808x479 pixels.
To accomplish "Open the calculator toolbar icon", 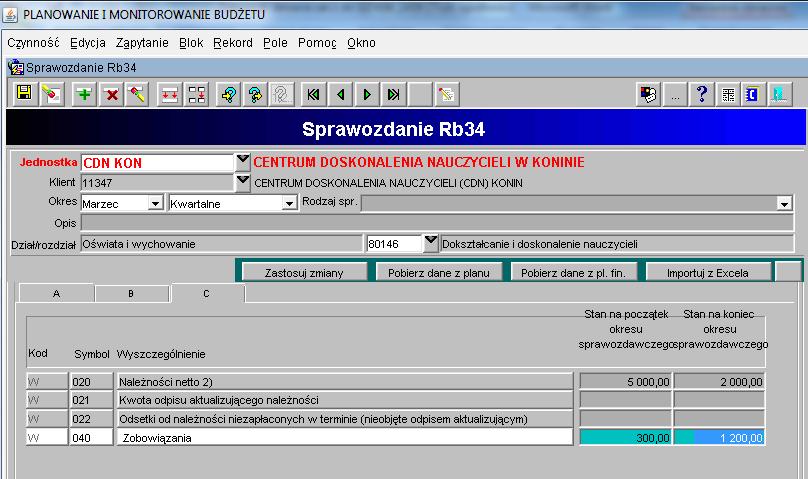I will (728, 94).
